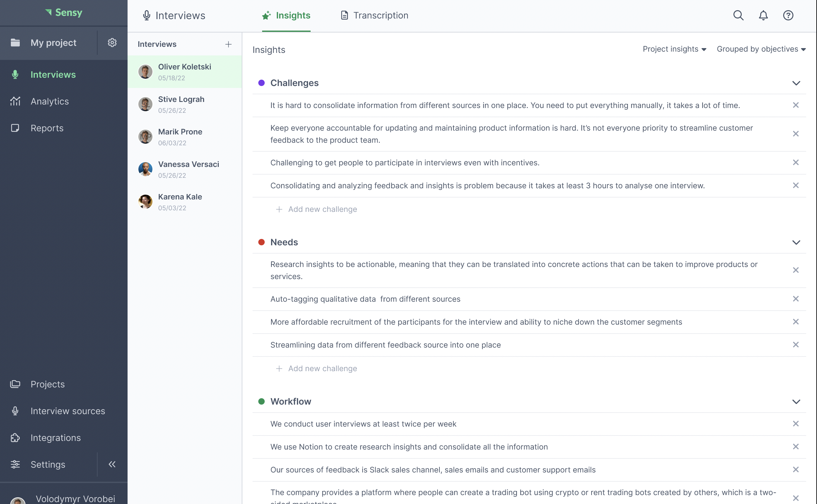Select Analytics in the sidebar
Screen dimensions: 817x504
point(49,101)
